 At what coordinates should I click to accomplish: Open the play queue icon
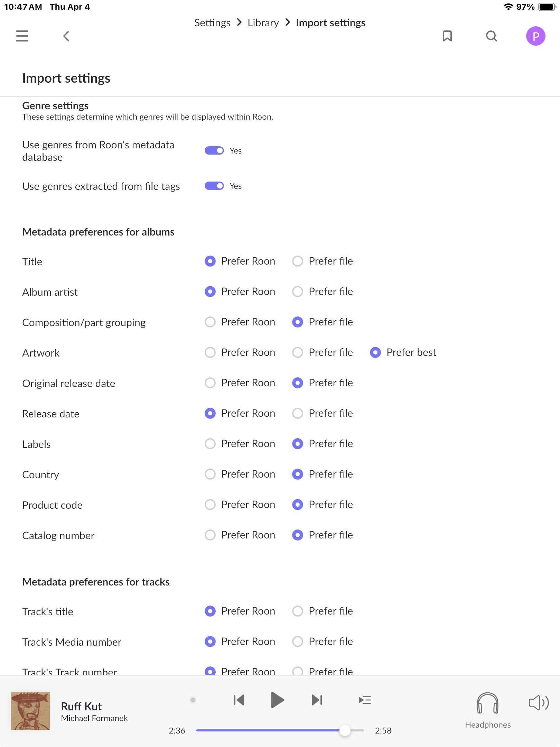[365, 700]
